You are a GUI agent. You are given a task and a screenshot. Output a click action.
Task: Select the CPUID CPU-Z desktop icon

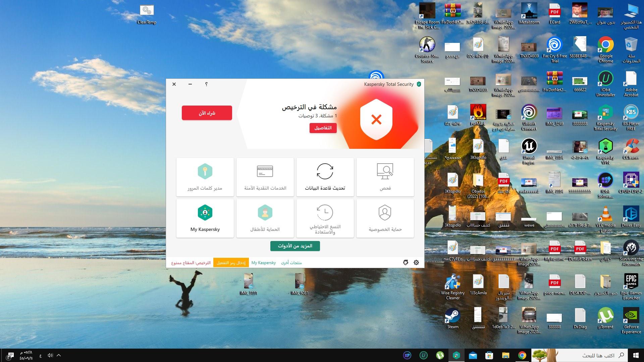(x=631, y=183)
